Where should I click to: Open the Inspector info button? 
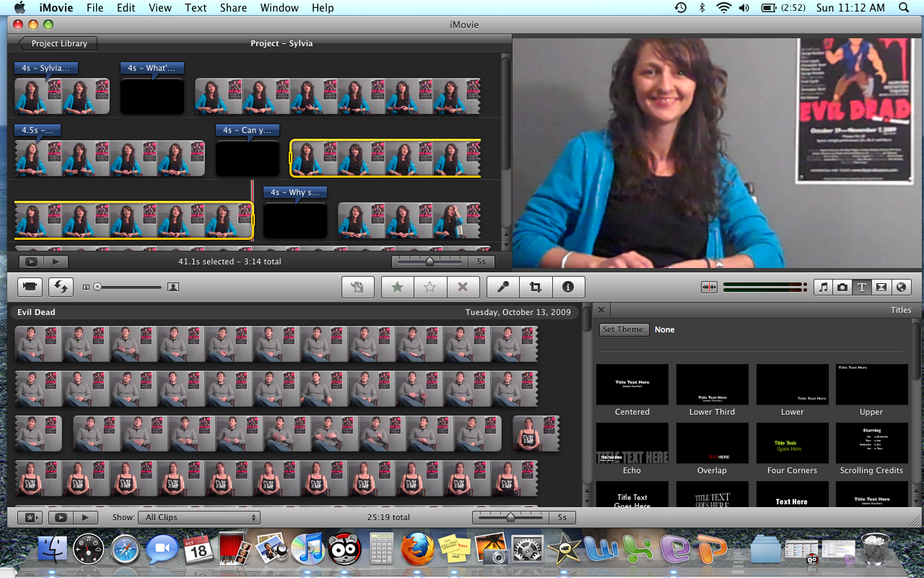[568, 287]
